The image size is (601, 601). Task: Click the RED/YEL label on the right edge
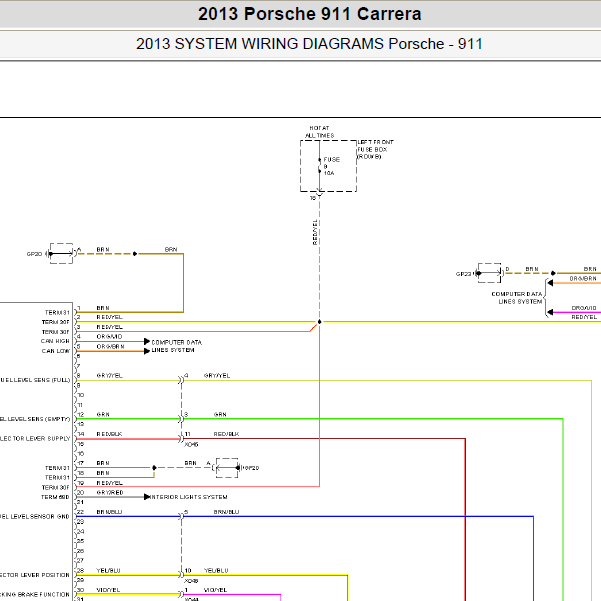584,317
